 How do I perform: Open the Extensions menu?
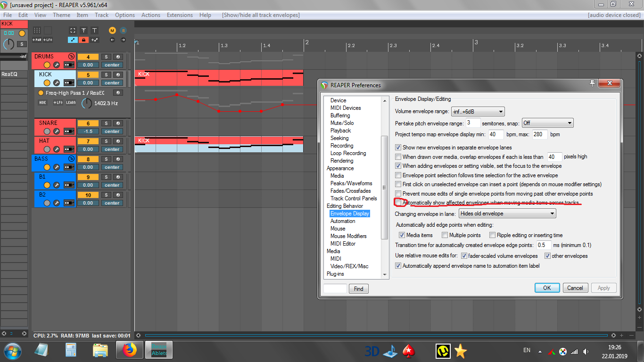click(180, 15)
